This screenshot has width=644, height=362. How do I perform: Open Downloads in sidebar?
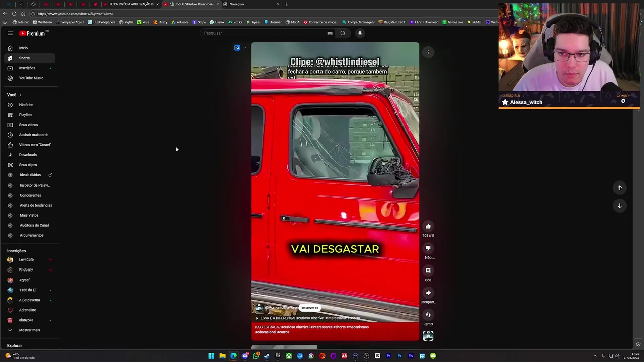(x=29, y=155)
